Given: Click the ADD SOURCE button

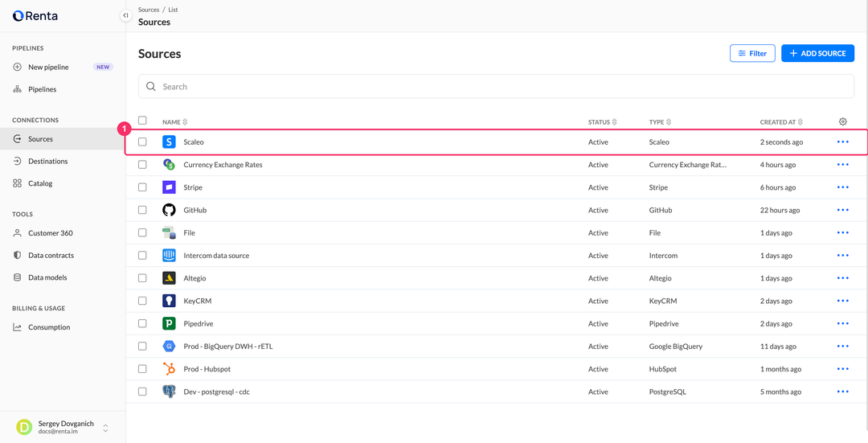Looking at the screenshot, I should pyautogui.click(x=817, y=53).
